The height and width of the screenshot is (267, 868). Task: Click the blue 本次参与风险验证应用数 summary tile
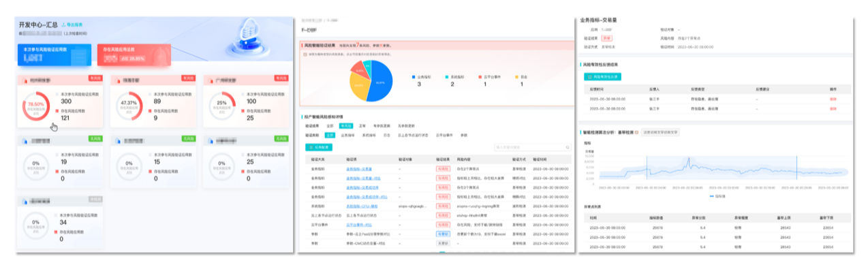[55, 54]
